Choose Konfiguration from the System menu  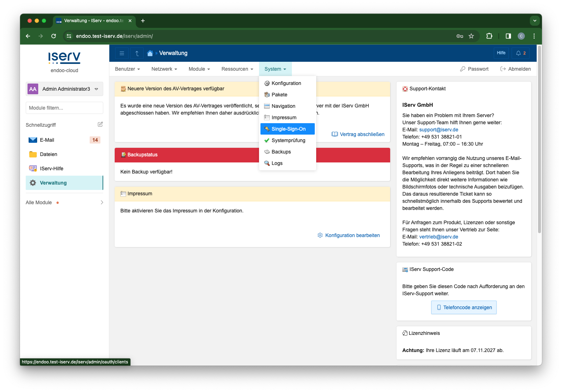(288, 83)
